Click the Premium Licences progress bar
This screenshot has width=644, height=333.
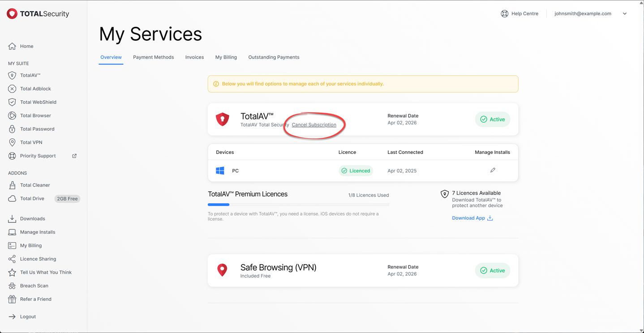(298, 205)
